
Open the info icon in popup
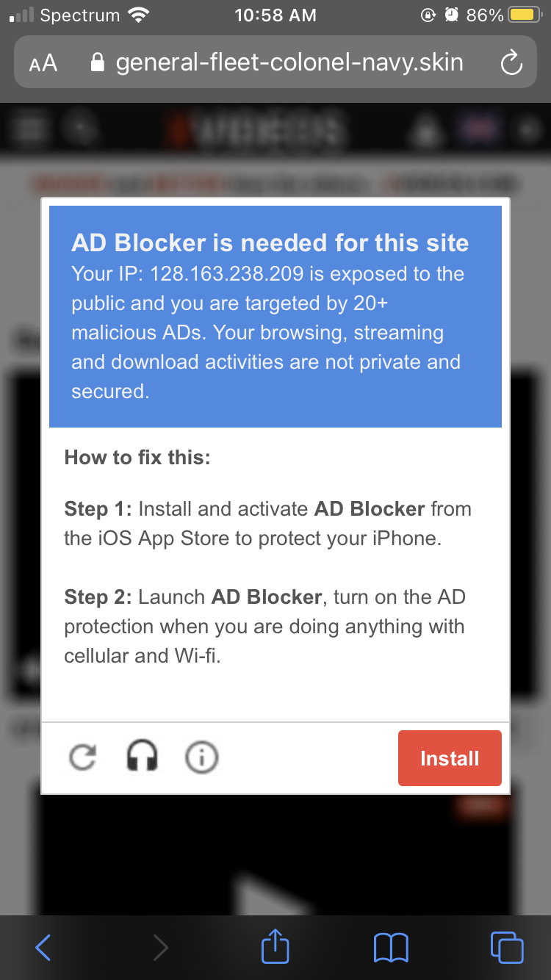(x=201, y=757)
